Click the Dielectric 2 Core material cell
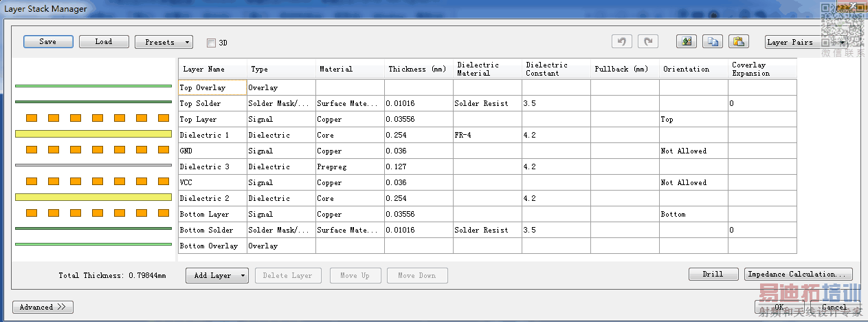Screen dimensions: 868x322 350,198
